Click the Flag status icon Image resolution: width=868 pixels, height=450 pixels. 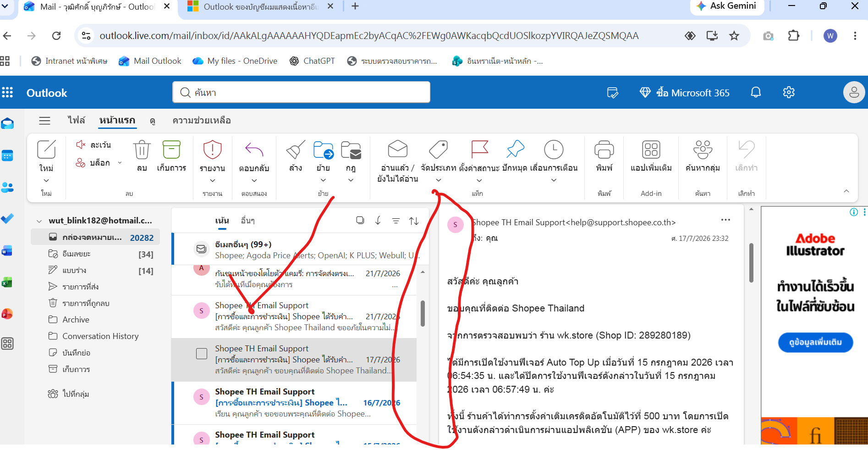(479, 150)
